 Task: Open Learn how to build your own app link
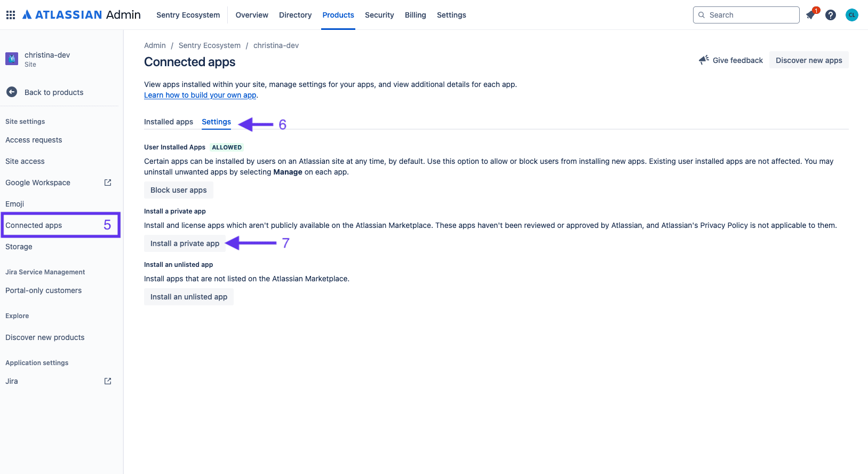click(x=200, y=95)
